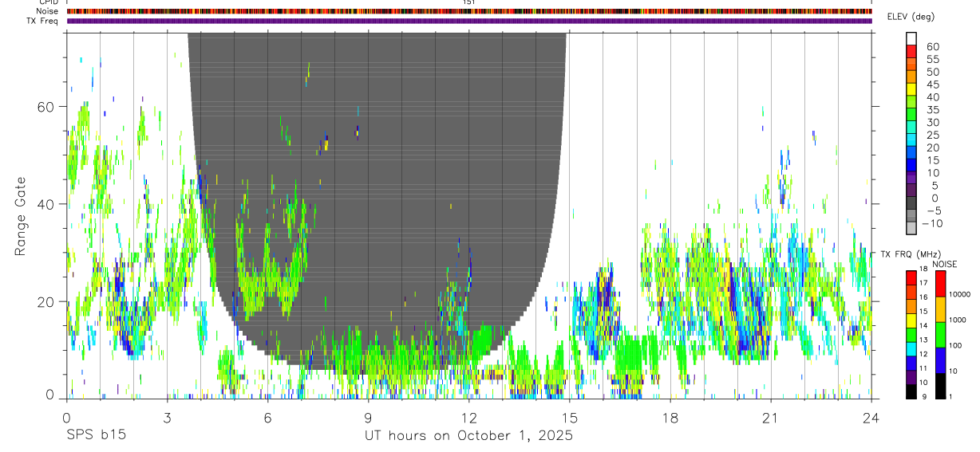Click the purple TX Freq strip above the plot
The width and height of the screenshot is (980, 452).
coord(469,21)
